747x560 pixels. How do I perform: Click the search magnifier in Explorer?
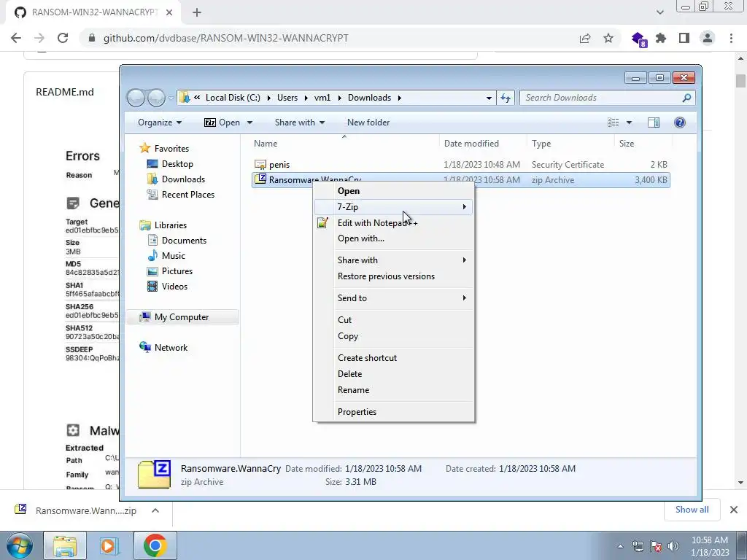686,98
